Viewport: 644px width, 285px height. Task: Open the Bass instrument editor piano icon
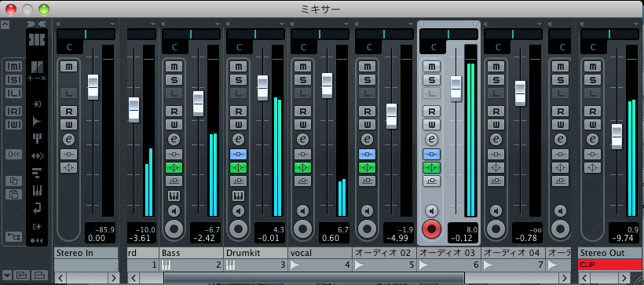pyautogui.click(x=174, y=195)
